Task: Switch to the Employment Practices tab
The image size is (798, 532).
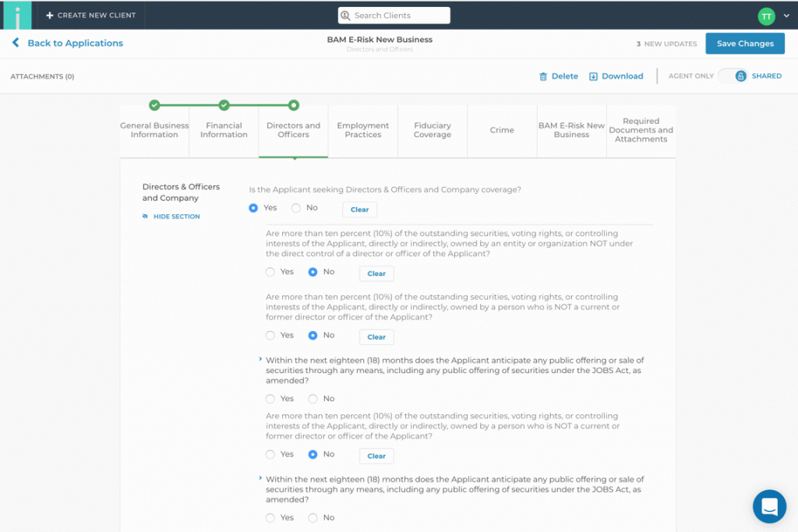Action: (x=363, y=130)
